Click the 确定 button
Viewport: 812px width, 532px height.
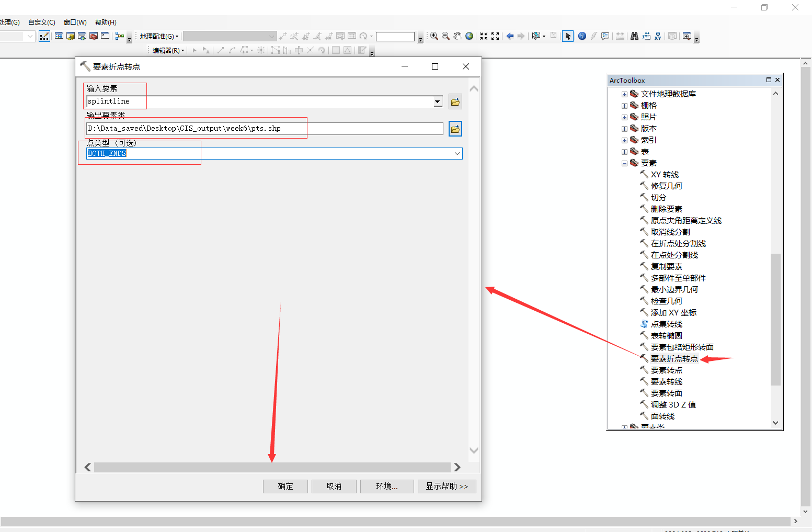point(285,486)
